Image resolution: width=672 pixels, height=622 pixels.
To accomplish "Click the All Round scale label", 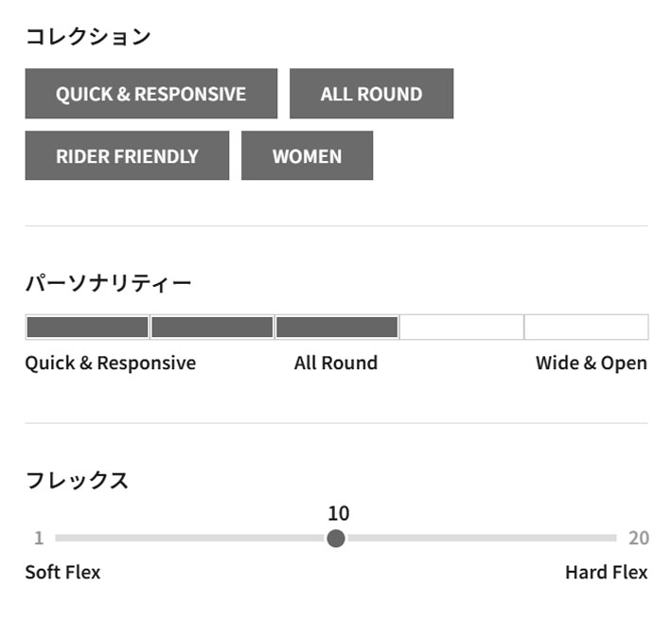I will pos(336,364).
